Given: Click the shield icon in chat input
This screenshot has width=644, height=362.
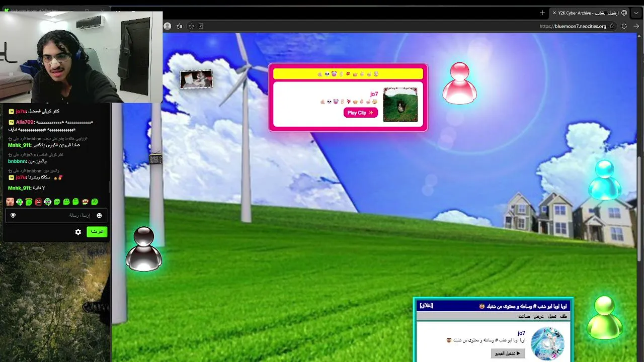Looking at the screenshot, I should 13,216.
